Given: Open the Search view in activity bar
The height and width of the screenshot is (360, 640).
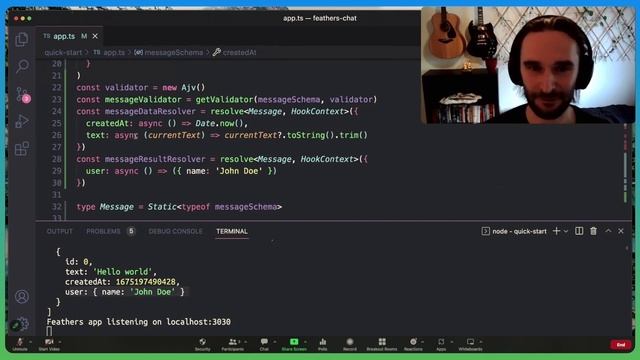Looking at the screenshot, I should 22,66.
